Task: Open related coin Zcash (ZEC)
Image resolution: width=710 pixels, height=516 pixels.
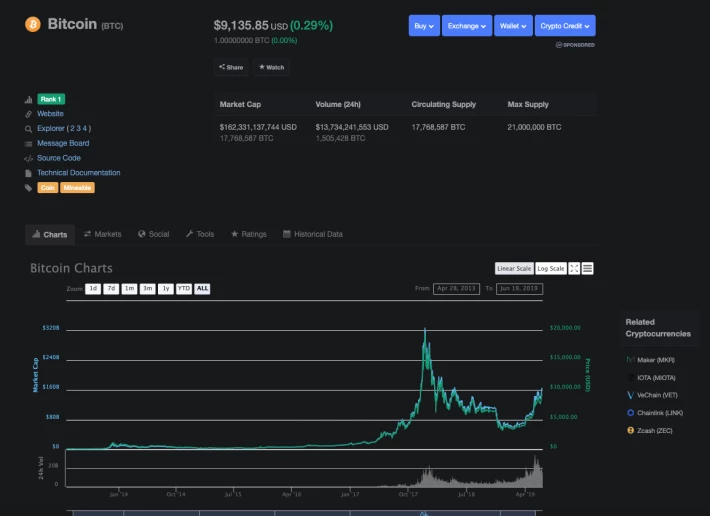Action: coord(654,430)
